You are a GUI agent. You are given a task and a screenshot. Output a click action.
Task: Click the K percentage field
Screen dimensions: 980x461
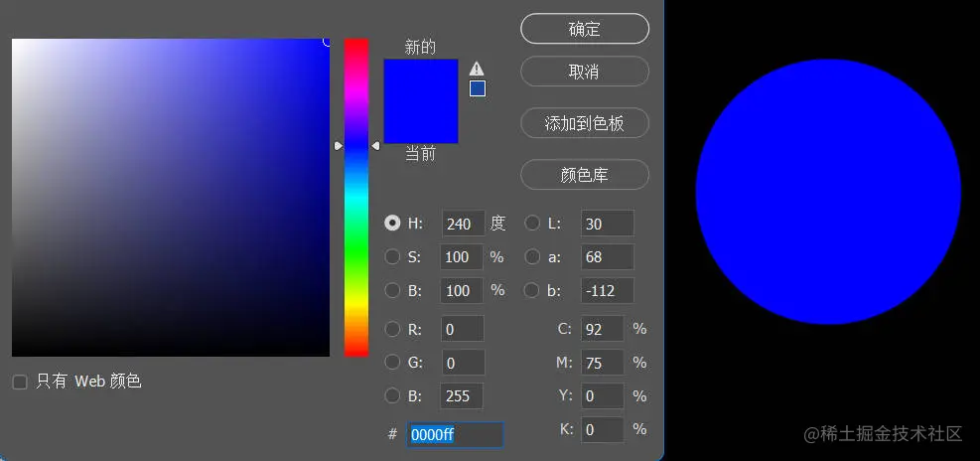tap(603, 430)
